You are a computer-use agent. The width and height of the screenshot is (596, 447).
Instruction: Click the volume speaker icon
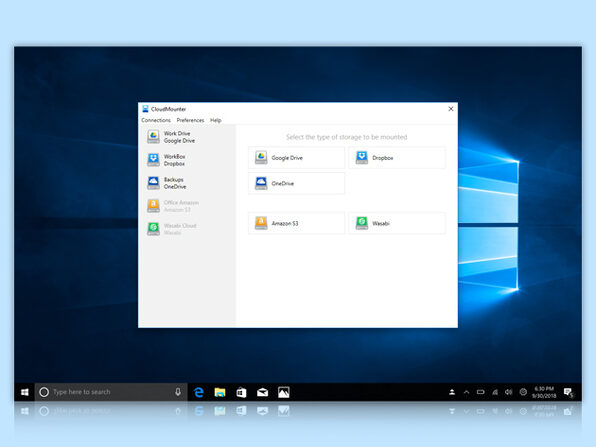tap(509, 392)
